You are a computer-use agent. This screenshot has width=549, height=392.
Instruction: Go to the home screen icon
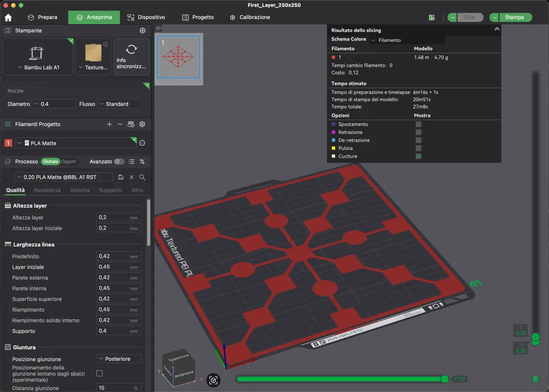[x=8, y=18]
